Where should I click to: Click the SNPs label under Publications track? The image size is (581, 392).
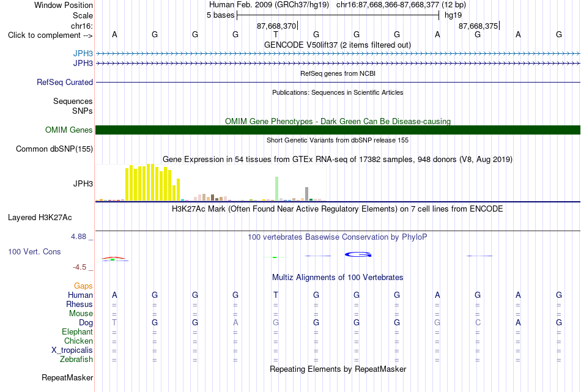pos(83,111)
